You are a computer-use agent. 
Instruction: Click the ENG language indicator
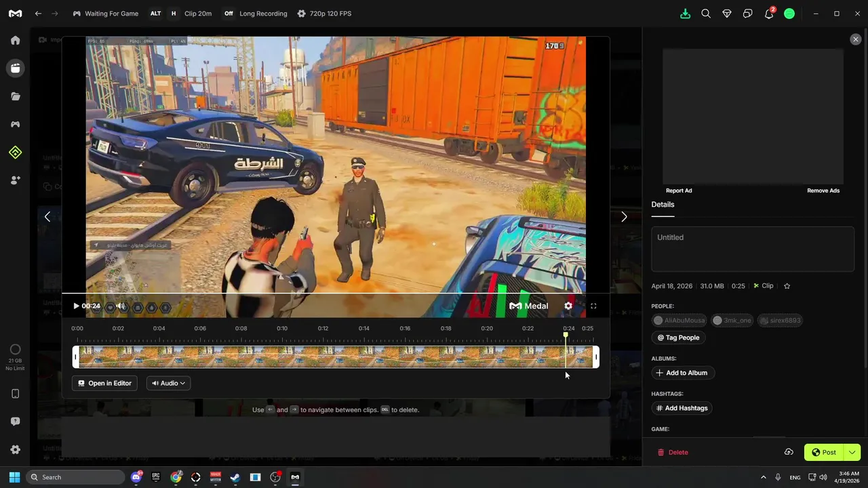(795, 477)
